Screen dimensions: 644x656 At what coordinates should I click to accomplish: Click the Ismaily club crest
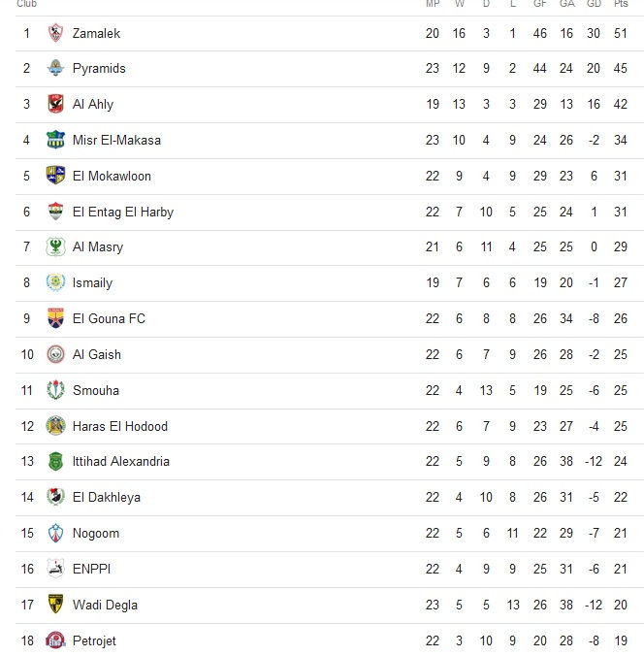point(55,283)
